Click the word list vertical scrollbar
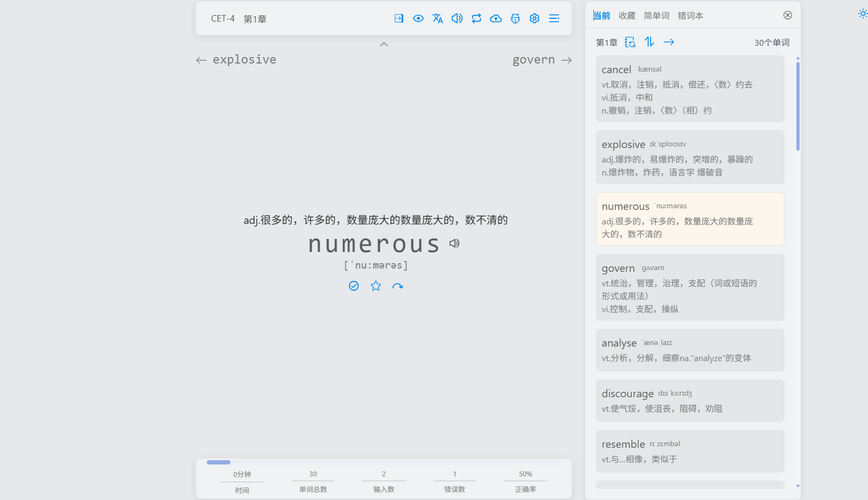Screen dimensions: 868x500 797,107
